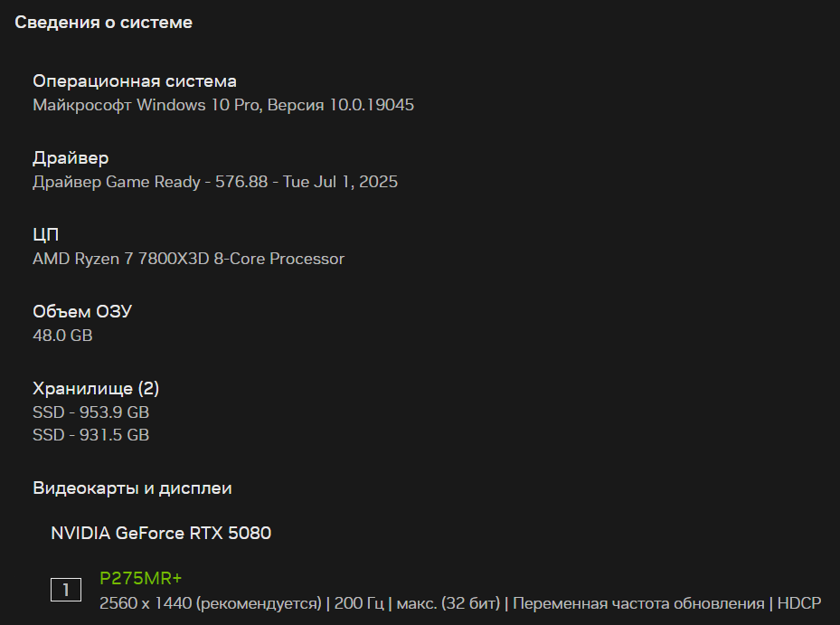Click the ЦП heading
Viewport: 840px width, 625px height.
pyautogui.click(x=45, y=235)
